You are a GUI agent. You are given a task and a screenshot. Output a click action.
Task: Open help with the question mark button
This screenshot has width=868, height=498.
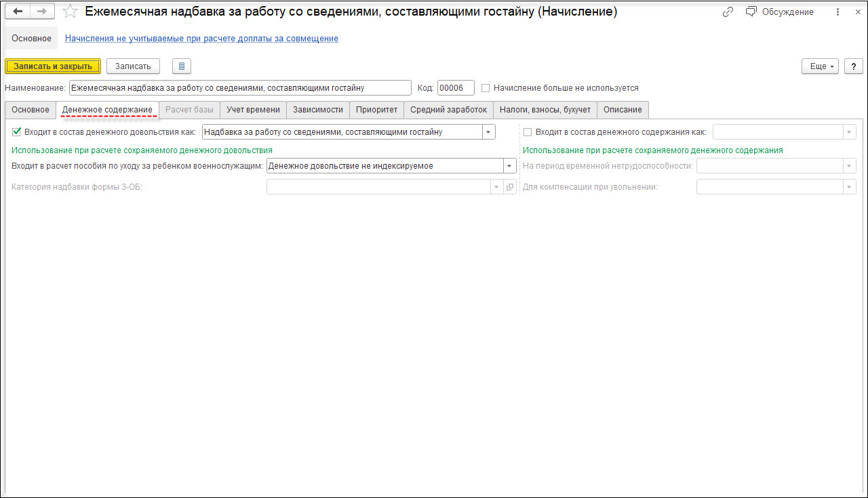tap(853, 66)
